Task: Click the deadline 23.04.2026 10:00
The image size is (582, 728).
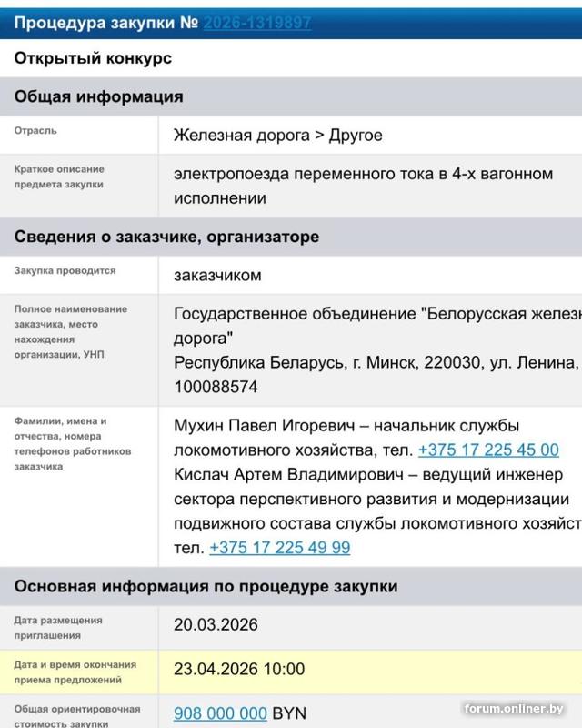Action: (x=239, y=669)
